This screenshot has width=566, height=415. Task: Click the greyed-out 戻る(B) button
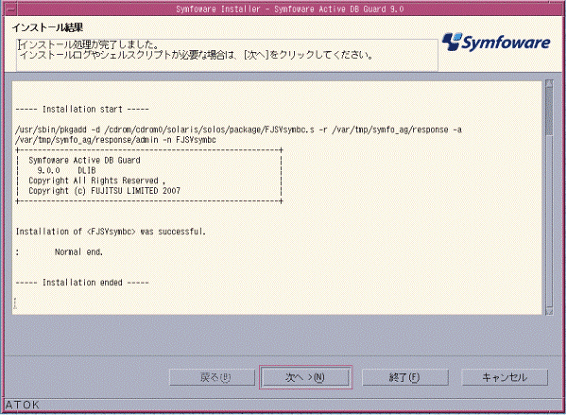click(x=212, y=377)
